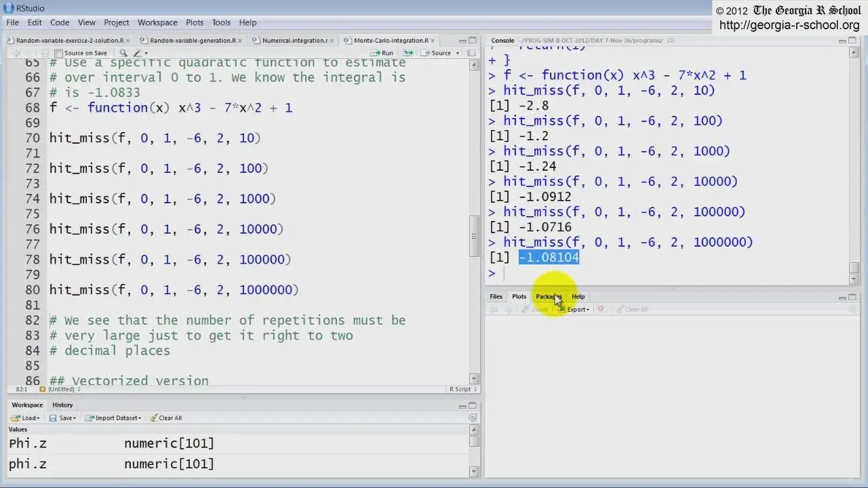Click the go back arrow in editor toolbar

(x=15, y=53)
